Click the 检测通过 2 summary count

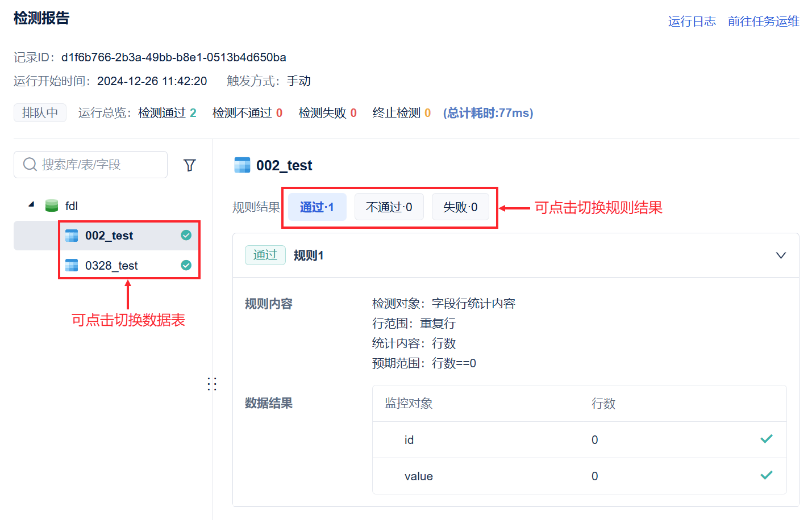click(x=167, y=113)
